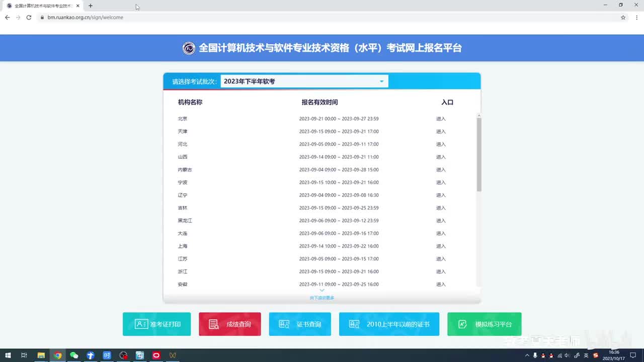Image resolution: width=644 pixels, height=362 pixels.
Task: Click the microphone tray icon
Action: 535,355
